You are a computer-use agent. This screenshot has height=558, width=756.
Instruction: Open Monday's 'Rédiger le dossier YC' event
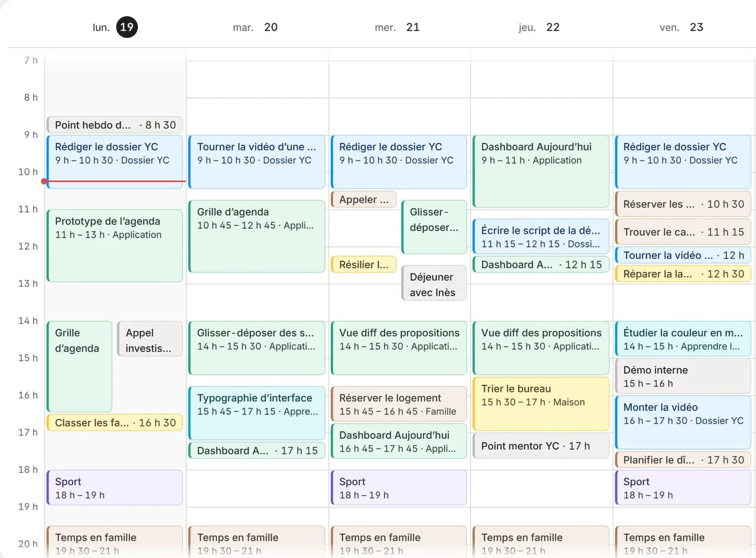(x=115, y=162)
